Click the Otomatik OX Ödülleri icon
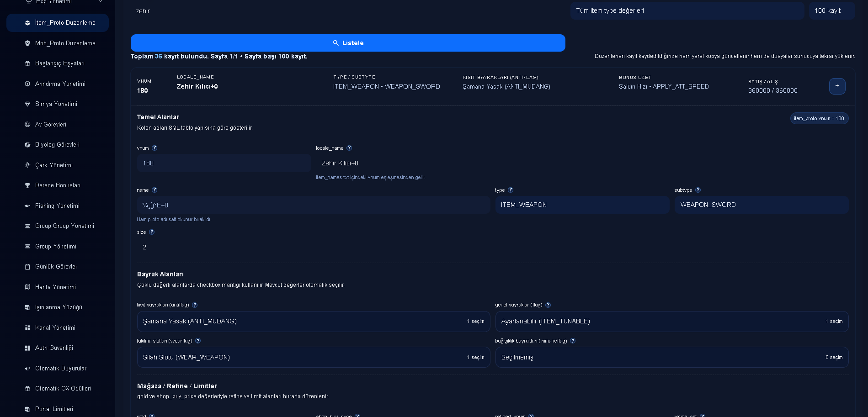This screenshot has width=868, height=417. [27, 389]
